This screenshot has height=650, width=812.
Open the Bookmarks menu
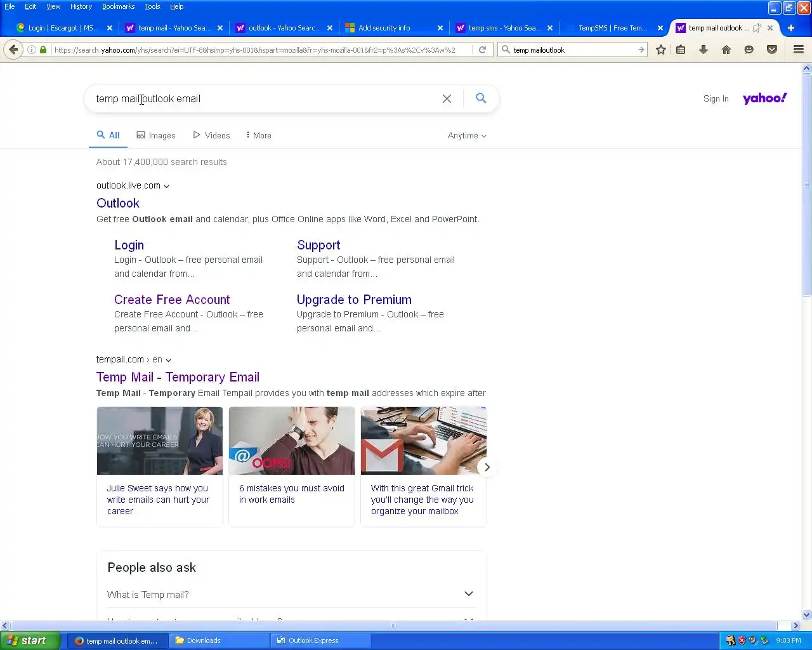[x=118, y=6]
